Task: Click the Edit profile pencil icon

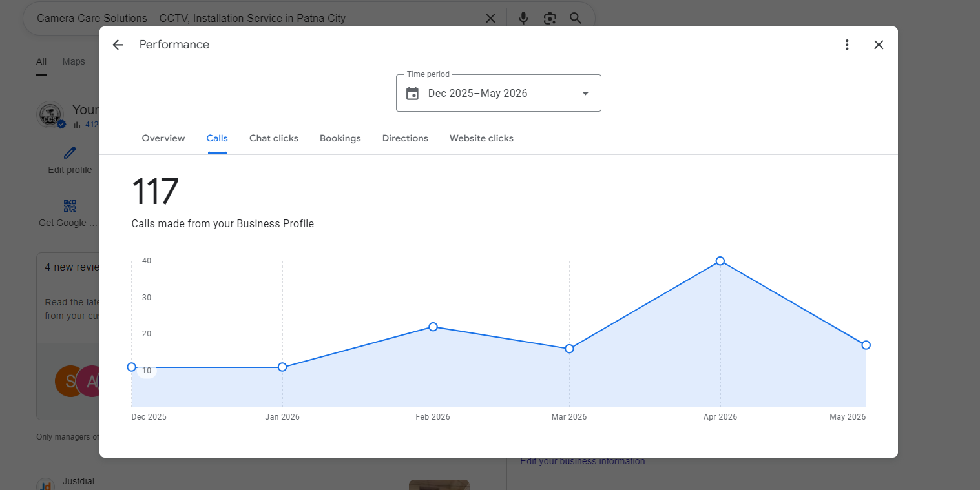Action: pyautogui.click(x=70, y=153)
